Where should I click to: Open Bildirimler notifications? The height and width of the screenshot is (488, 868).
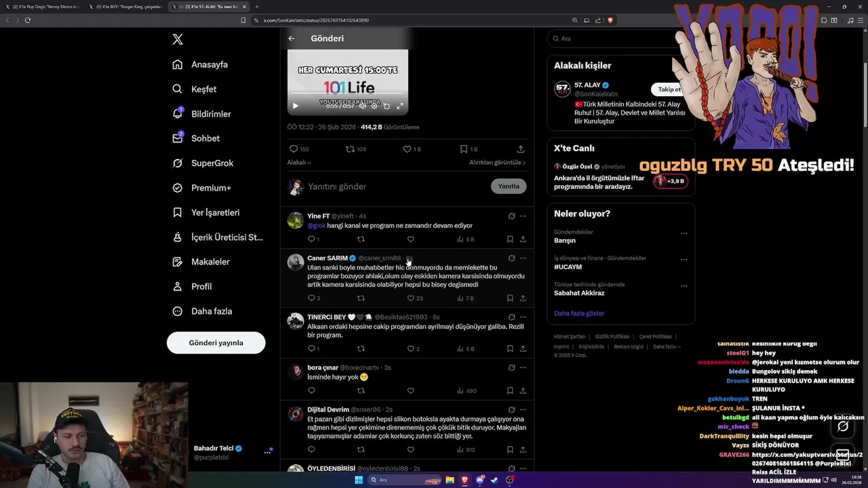click(201, 114)
